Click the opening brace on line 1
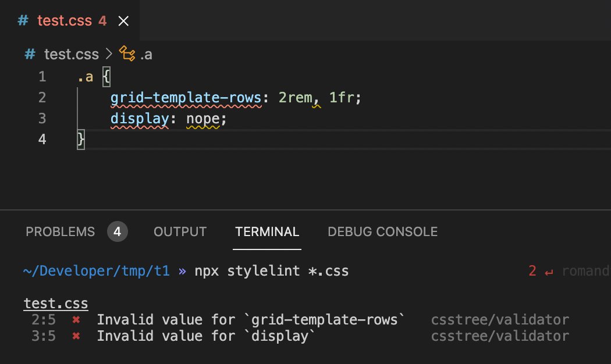Viewport: 611px width, 364px height. pyautogui.click(x=106, y=76)
